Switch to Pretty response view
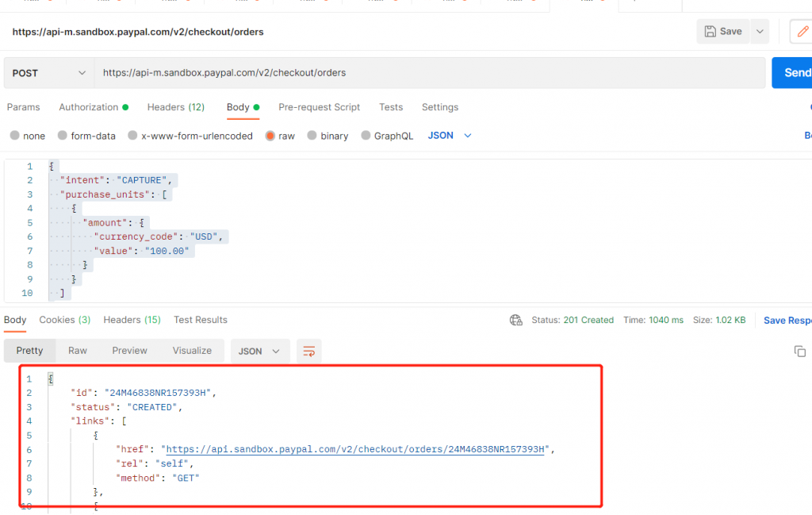The width and height of the screenshot is (812, 515). tap(29, 351)
